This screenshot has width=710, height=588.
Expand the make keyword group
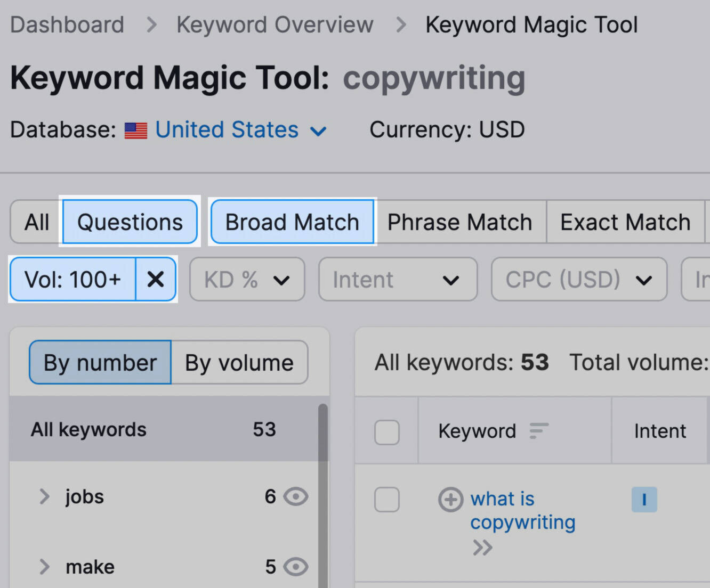pos(45,567)
